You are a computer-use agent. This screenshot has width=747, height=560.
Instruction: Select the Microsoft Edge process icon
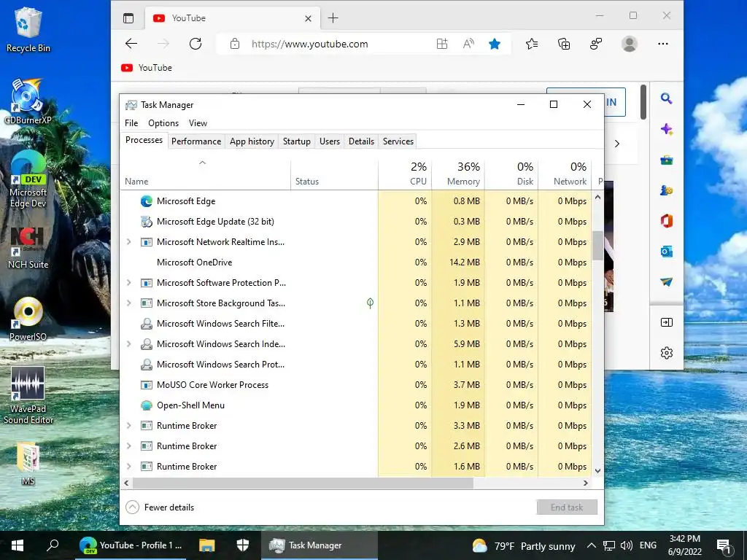click(146, 201)
